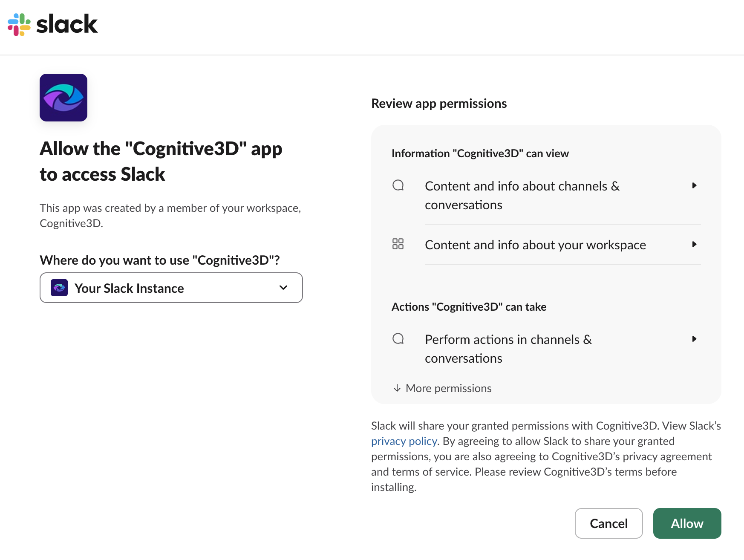Expand 'Content and info about your workspace' arrow
744x560 pixels.
coord(694,244)
